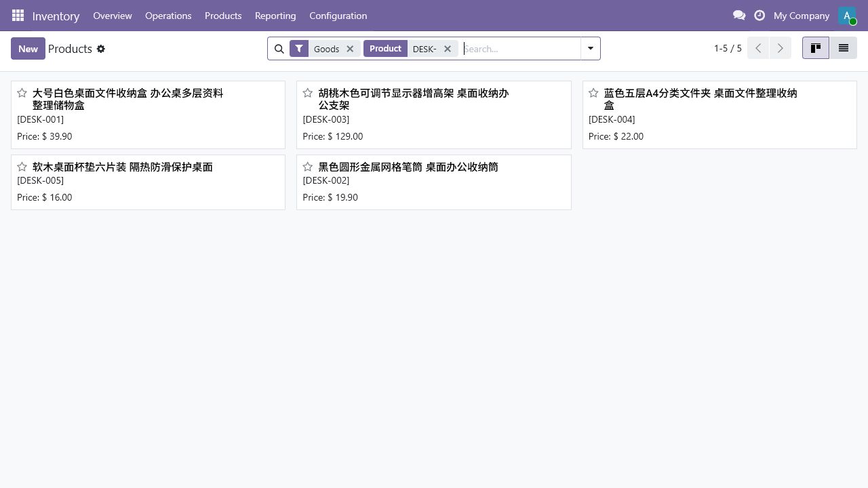Image resolution: width=868 pixels, height=488 pixels.
Task: Open product card 黑色圆形金属网格笔筒
Action: [x=434, y=182]
